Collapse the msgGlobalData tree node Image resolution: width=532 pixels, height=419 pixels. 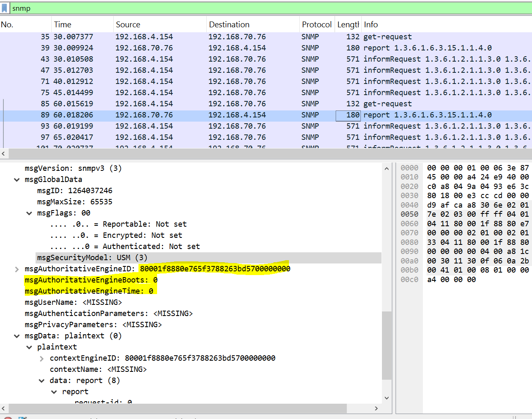pyautogui.click(x=17, y=180)
